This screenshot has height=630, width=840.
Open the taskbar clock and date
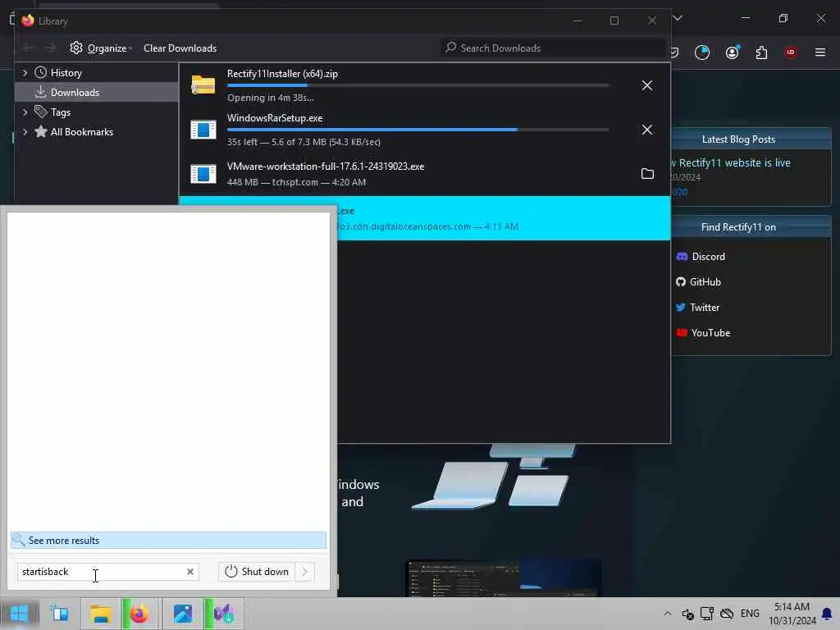coord(792,614)
